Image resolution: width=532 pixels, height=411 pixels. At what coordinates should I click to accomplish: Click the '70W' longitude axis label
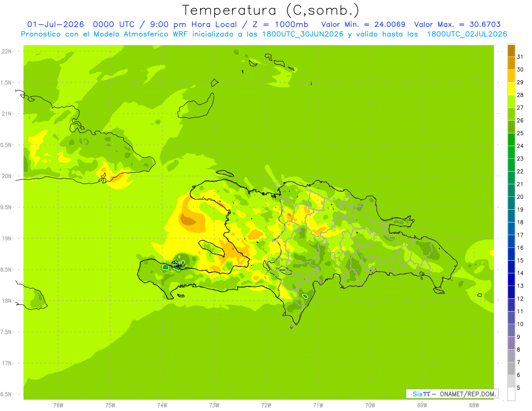tap(370, 405)
